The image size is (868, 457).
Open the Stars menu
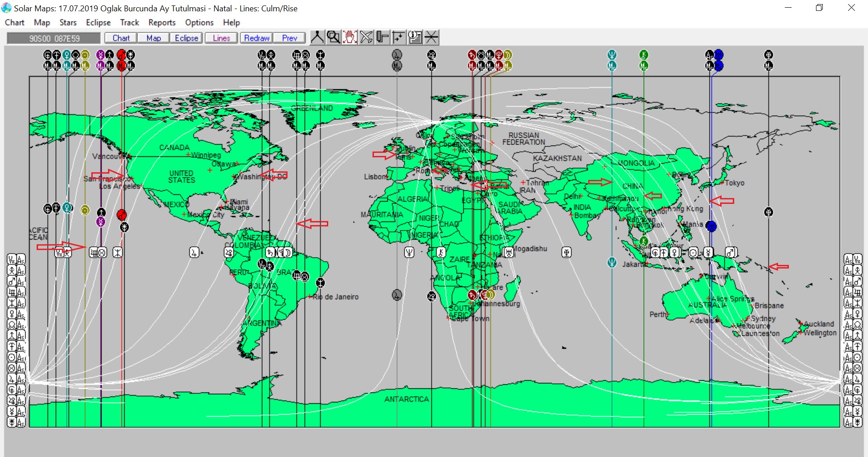[x=68, y=23]
